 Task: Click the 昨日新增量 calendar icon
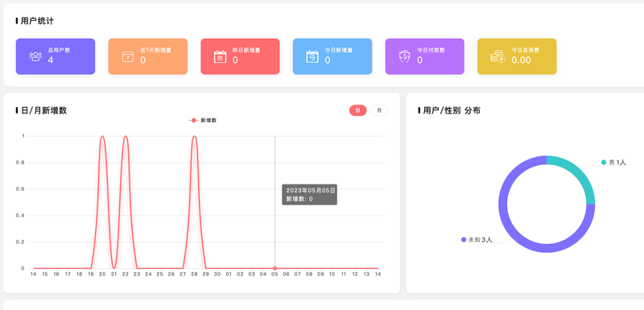(x=220, y=56)
